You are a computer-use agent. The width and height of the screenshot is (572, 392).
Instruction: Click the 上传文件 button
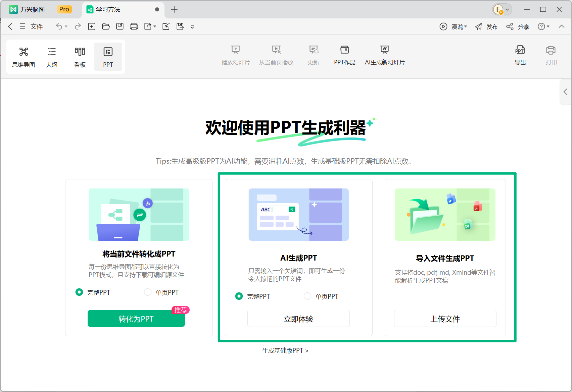click(x=445, y=319)
